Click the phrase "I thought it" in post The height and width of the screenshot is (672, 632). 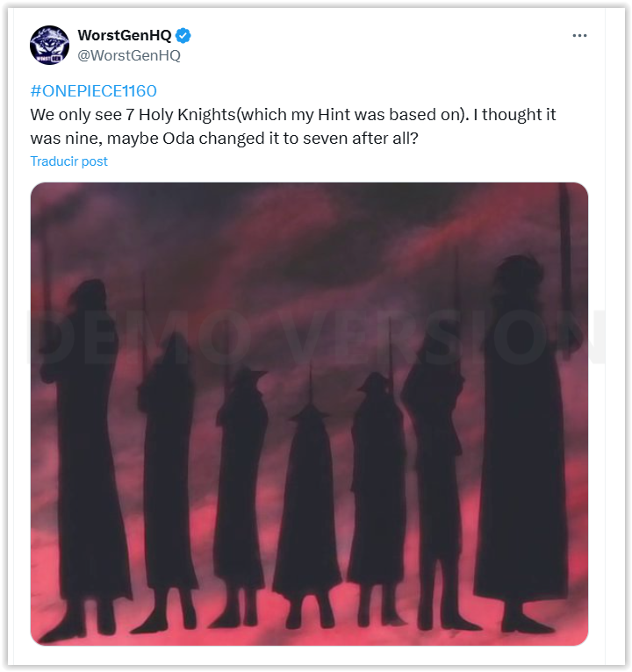(x=514, y=114)
